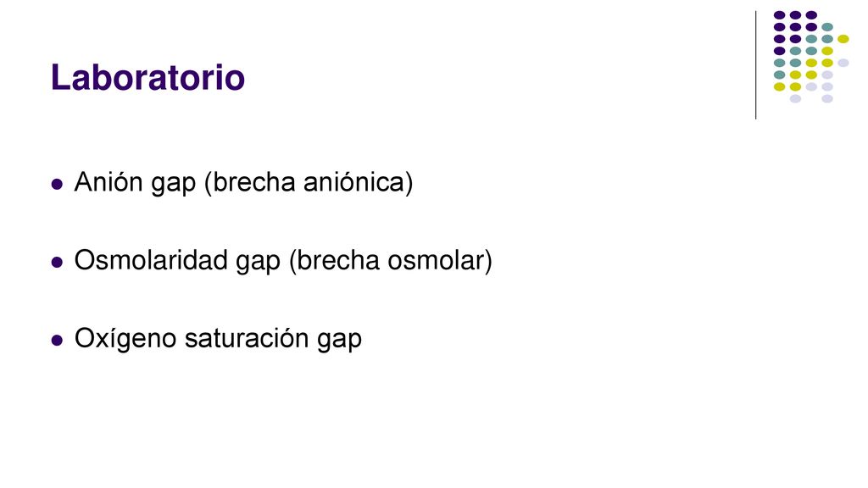The image size is (868, 488).
Task: Select the Anión gap bullet text
Action: coord(243,182)
